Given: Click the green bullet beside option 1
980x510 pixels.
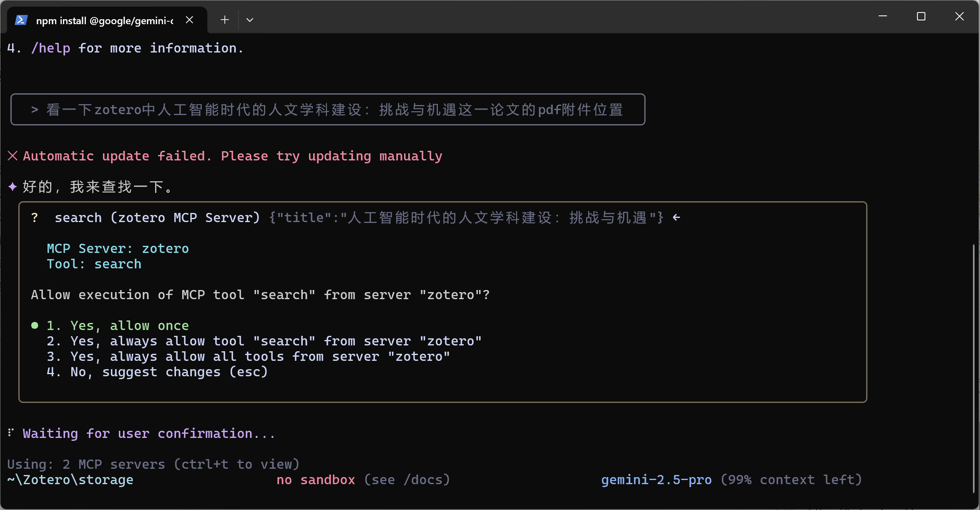Looking at the screenshot, I should [35, 325].
